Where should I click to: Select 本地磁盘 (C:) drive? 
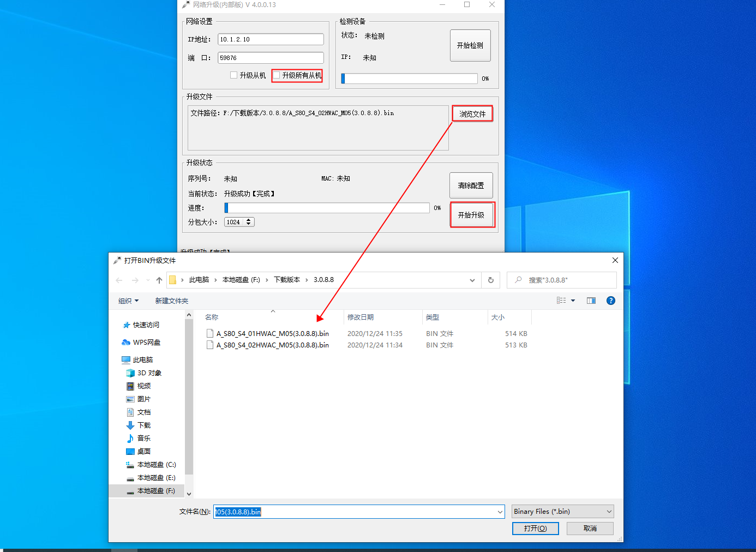click(151, 465)
